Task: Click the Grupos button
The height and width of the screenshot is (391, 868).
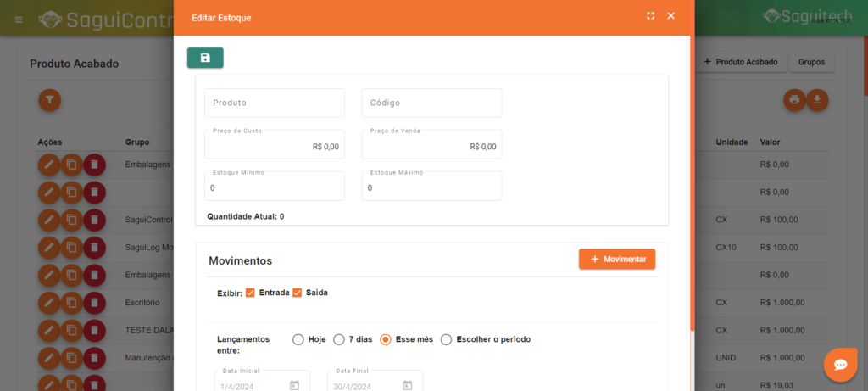Action: pos(811,62)
